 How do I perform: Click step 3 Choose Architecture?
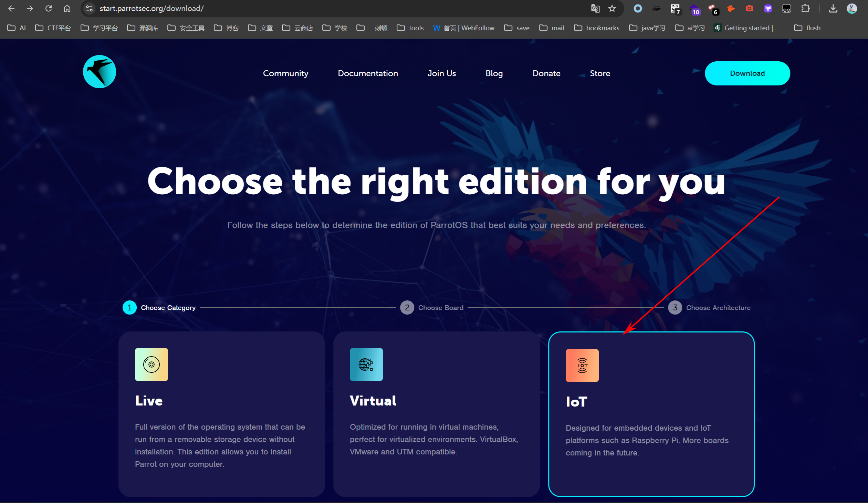(709, 308)
